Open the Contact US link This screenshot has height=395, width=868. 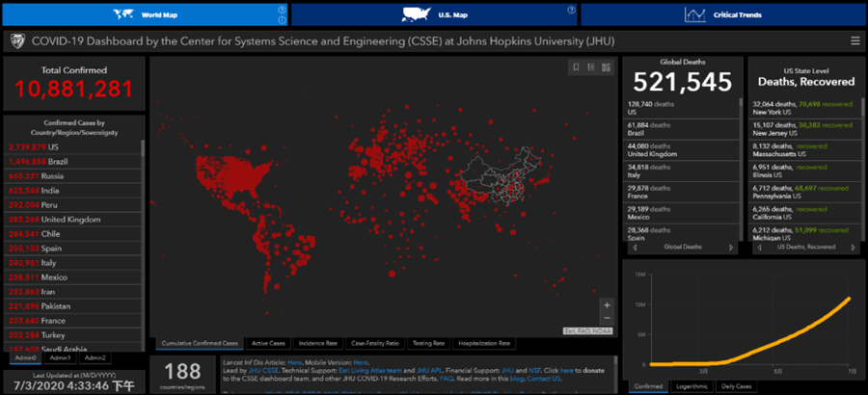pos(544,379)
